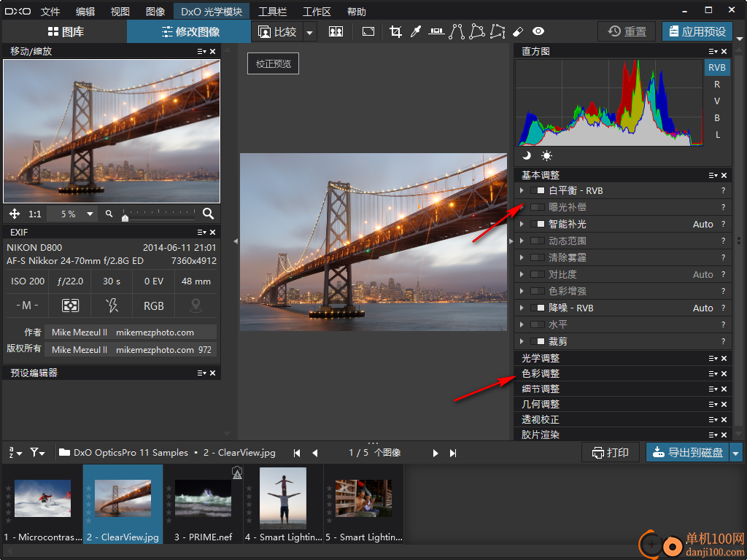Select the 8-point perspective tool
Screen dimensions: 747x560
(498, 31)
